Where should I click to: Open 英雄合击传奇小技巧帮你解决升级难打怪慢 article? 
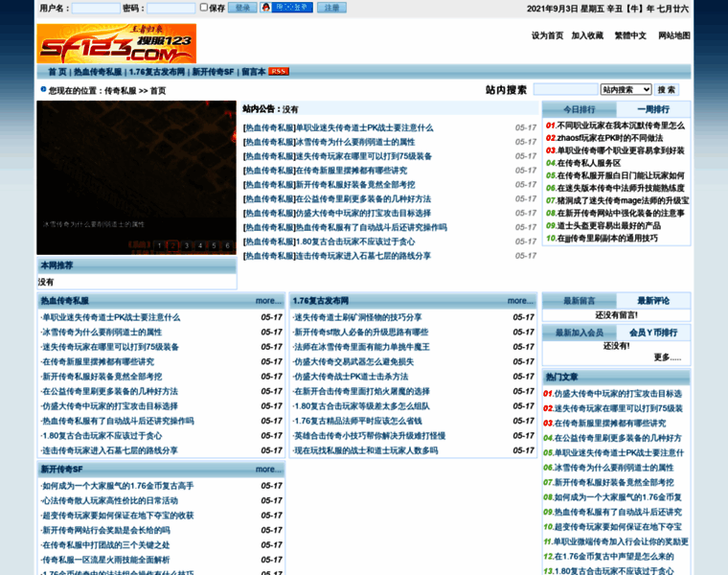(x=370, y=436)
